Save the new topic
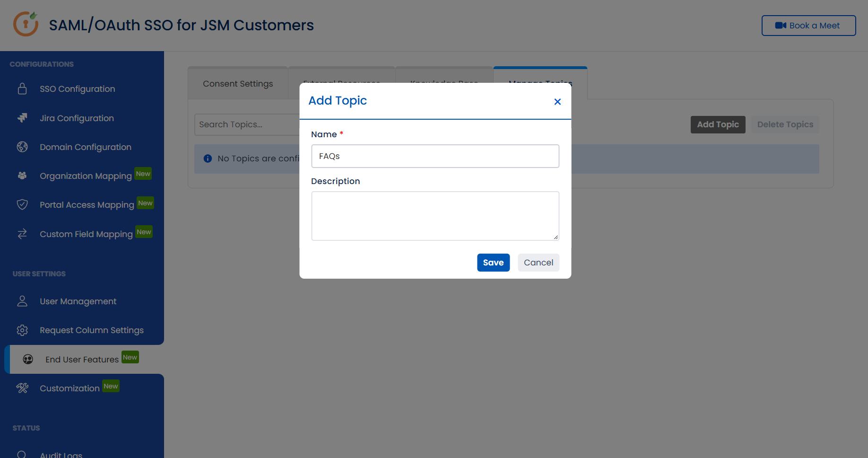 pyautogui.click(x=493, y=263)
